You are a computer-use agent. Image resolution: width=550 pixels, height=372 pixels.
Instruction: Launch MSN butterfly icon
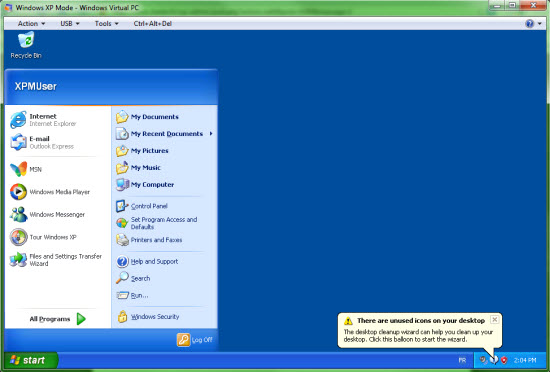click(18, 169)
